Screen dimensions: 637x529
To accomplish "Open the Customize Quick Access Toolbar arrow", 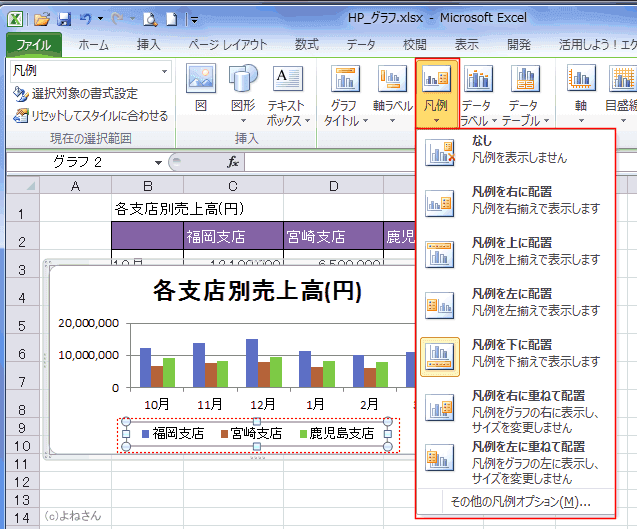I will [194, 20].
